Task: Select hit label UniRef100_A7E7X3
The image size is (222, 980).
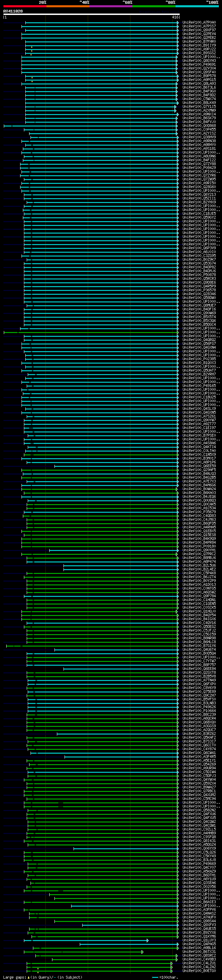Action: click(199, 481)
